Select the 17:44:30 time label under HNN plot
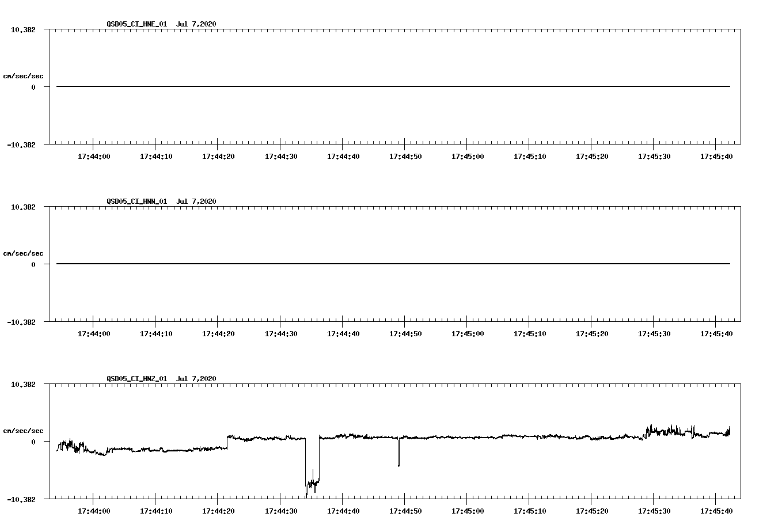782x532 pixels. 281,334
